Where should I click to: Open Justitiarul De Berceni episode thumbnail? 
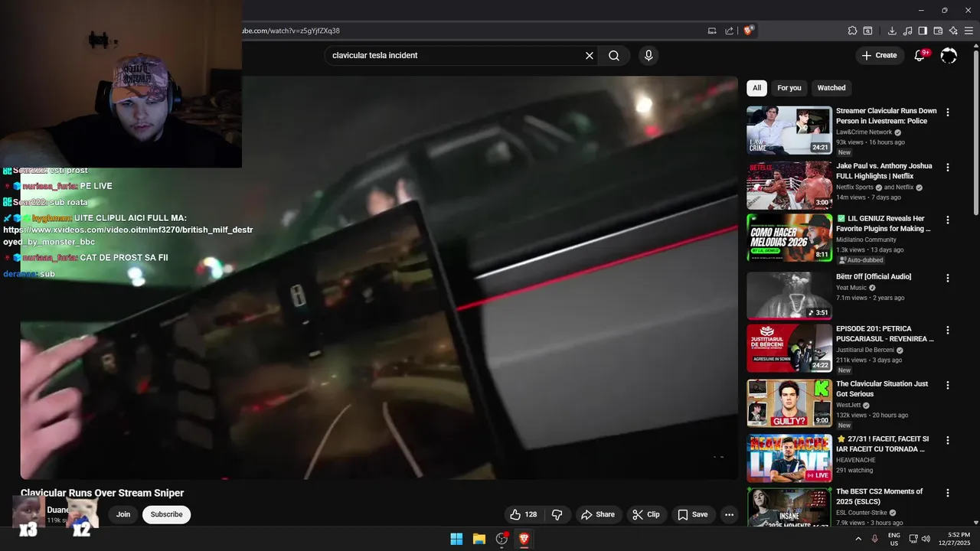(x=789, y=348)
